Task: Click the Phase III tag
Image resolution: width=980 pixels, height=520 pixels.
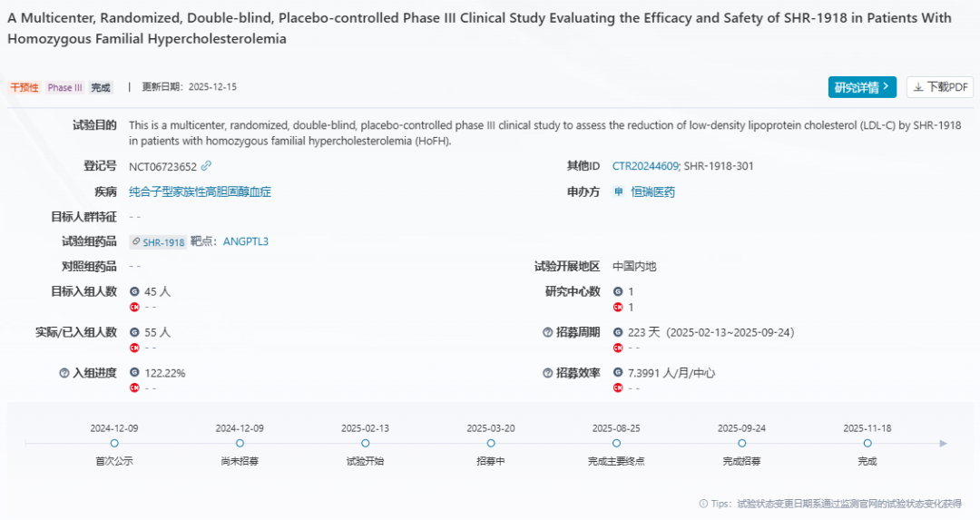Action: click(65, 88)
